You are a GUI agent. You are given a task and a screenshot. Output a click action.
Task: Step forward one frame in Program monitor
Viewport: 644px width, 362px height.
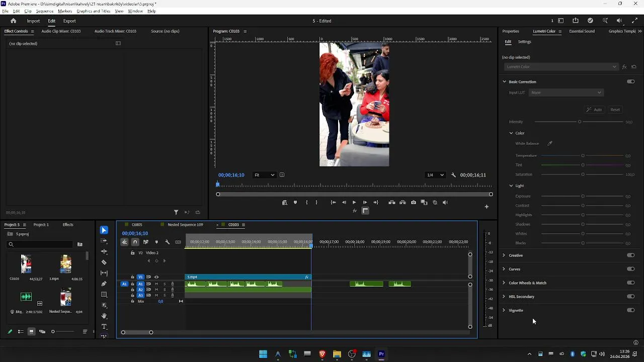click(365, 203)
